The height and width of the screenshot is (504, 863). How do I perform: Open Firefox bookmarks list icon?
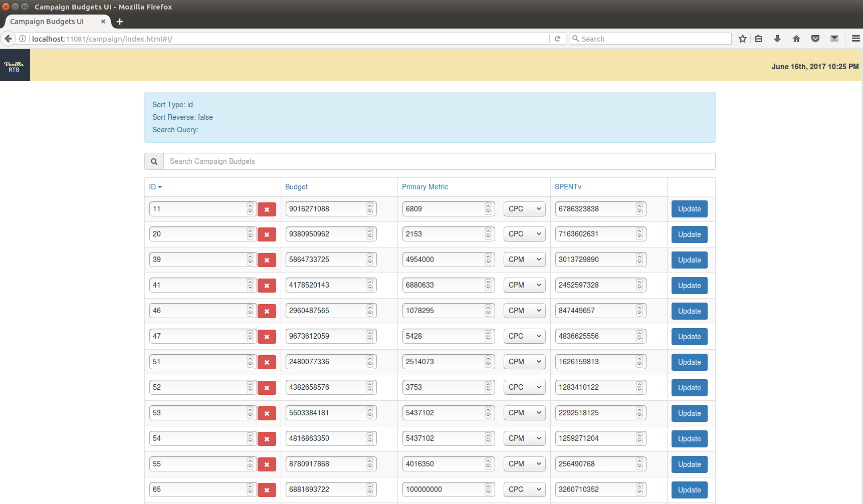coord(758,39)
